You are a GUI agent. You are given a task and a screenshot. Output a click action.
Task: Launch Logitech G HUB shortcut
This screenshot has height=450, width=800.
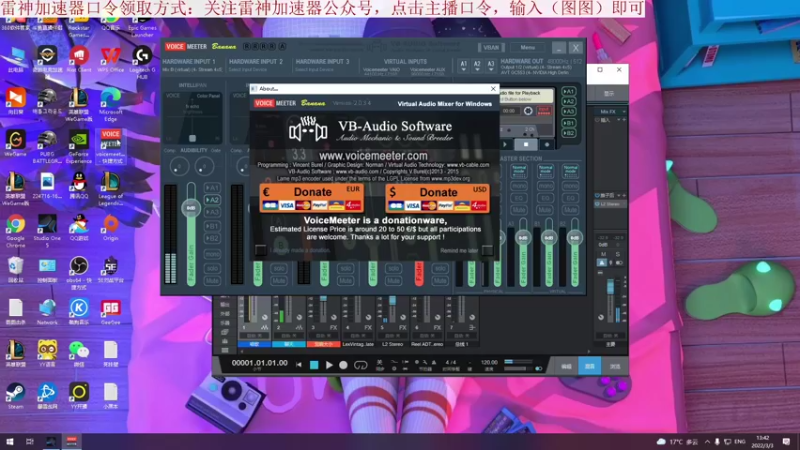click(142, 60)
